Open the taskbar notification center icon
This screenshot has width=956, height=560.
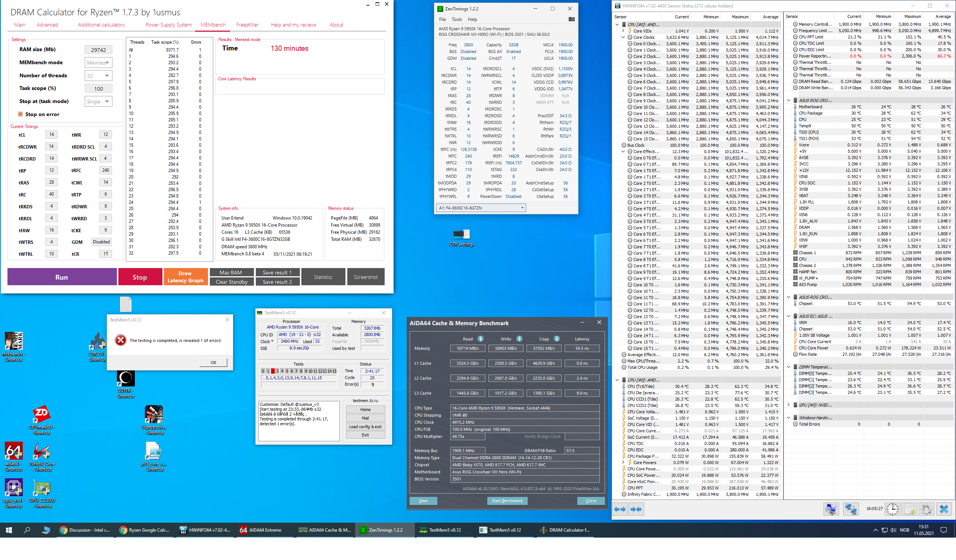[x=944, y=530]
